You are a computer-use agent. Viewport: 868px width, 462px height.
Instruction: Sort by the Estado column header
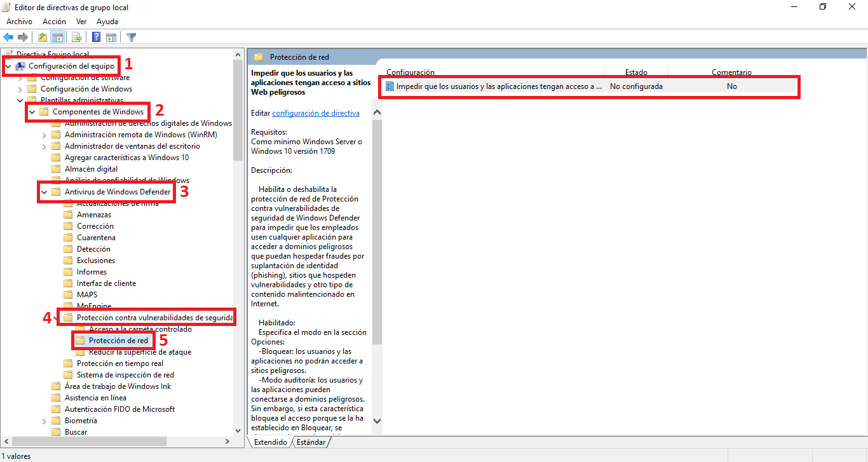636,72
